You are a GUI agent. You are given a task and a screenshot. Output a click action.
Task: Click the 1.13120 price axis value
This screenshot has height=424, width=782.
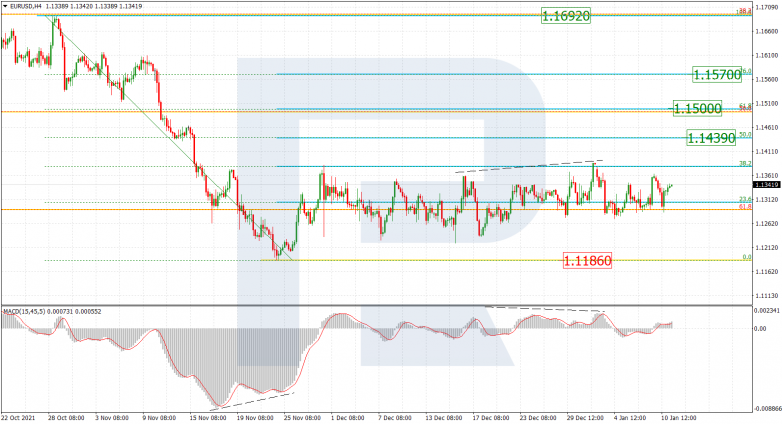click(x=767, y=200)
